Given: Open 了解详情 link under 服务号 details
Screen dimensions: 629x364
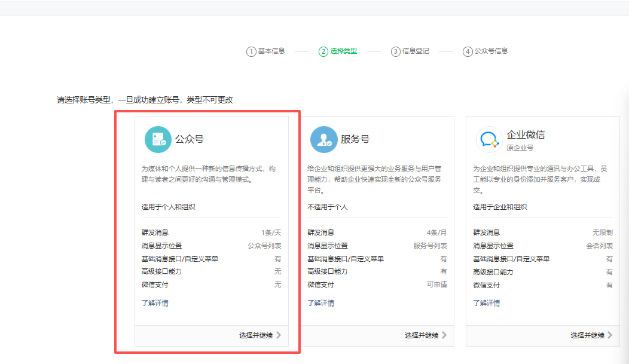Looking at the screenshot, I should 320,303.
